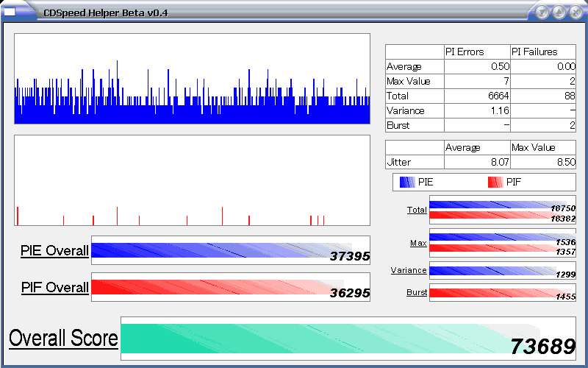This screenshot has height=368, width=588.
Task: Click the red PIF legend swatch
Action: 495,182
